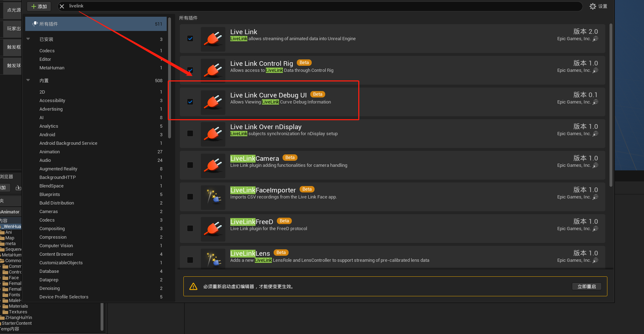Collapse the 内置 category arrow
The height and width of the screenshot is (334, 644).
pos(28,80)
